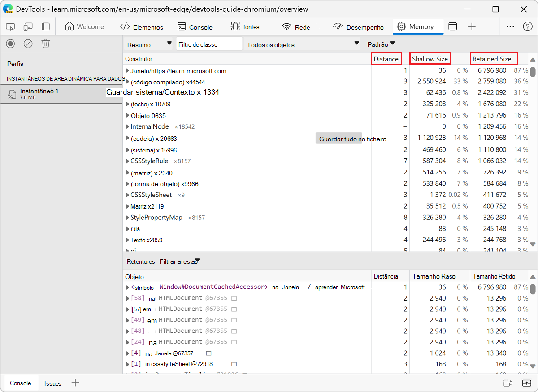Click the Filtro de classe input field
The image size is (538, 392).
click(209, 44)
